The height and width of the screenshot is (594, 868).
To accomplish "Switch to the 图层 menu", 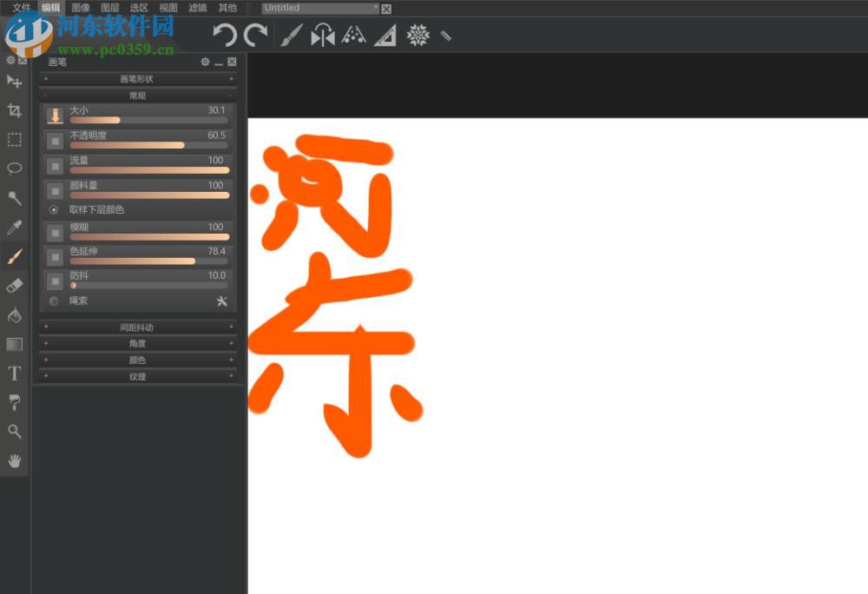I will point(109,7).
